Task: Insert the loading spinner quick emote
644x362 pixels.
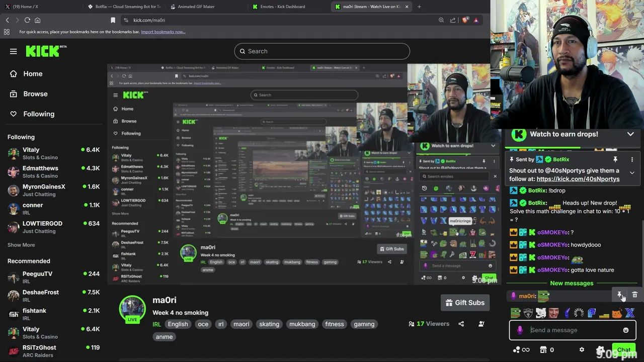Action: (x=579, y=313)
